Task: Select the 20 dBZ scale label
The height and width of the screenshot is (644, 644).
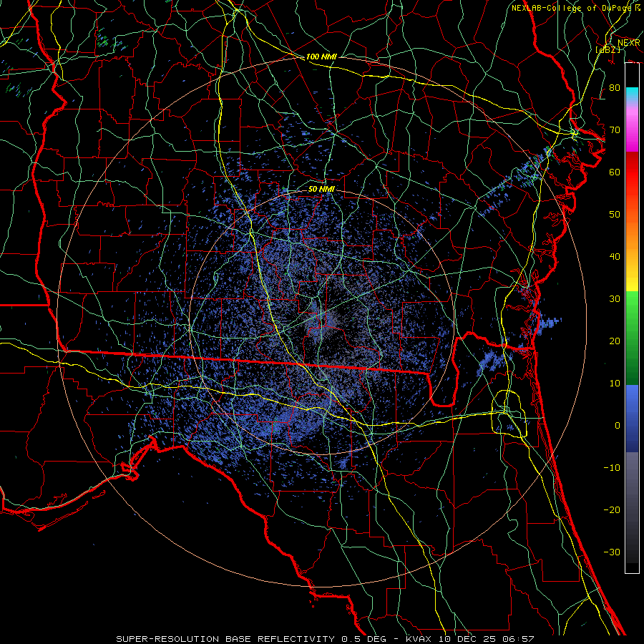Action: coord(615,341)
